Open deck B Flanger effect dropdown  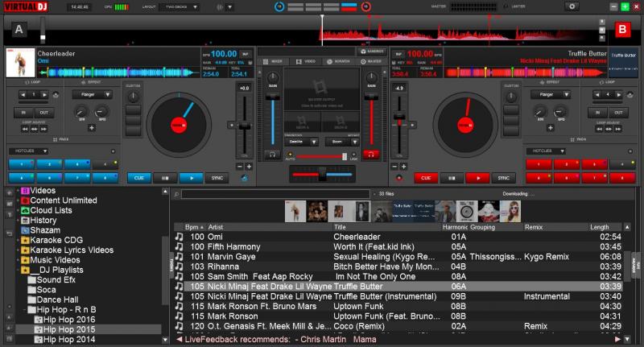[x=551, y=95]
